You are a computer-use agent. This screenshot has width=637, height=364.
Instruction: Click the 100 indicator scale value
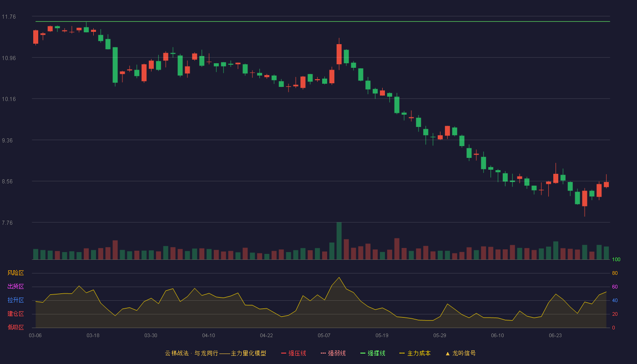point(616,260)
